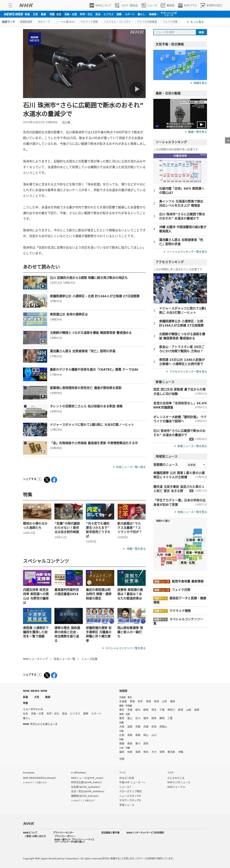Open the 受信料の窓口 icon
This screenshot has height=868, width=230.
tap(211, 5)
